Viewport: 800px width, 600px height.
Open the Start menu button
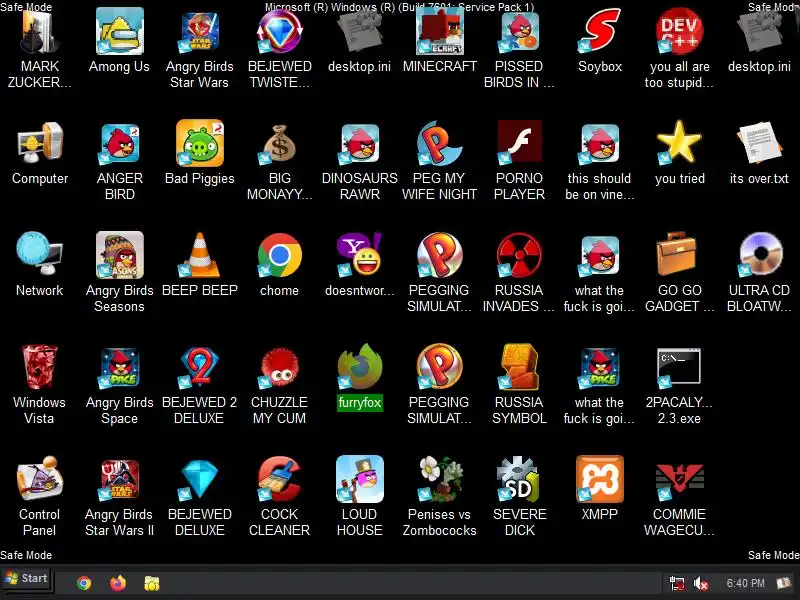(x=27, y=579)
